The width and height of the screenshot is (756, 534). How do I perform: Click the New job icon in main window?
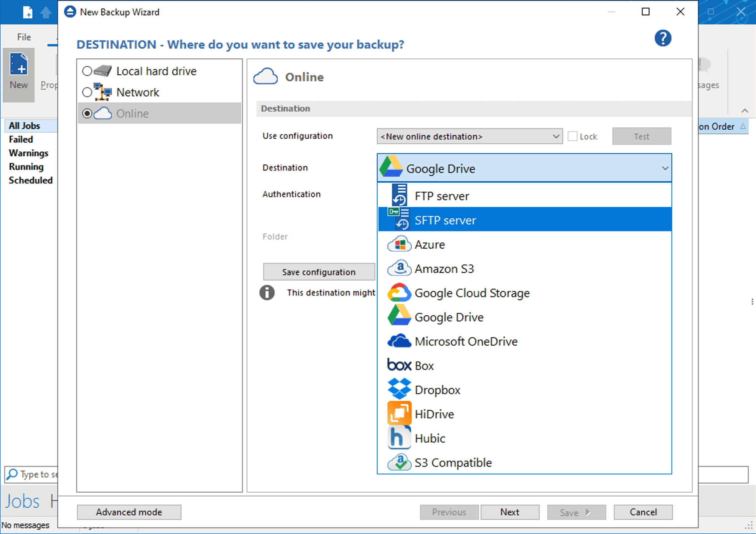(x=19, y=64)
